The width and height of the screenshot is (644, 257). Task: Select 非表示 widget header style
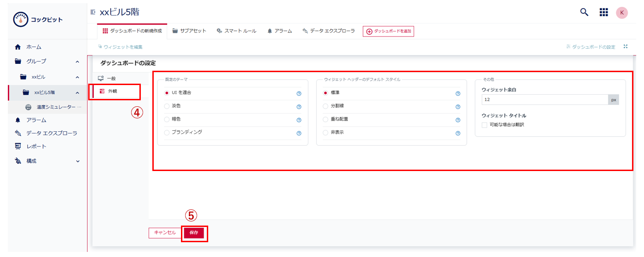point(326,133)
